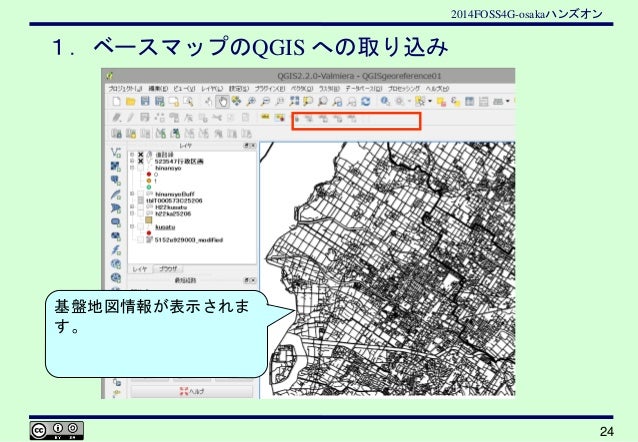638x442 pixels.
Task: Click the Zoom Full extent icon
Action: pos(294,101)
